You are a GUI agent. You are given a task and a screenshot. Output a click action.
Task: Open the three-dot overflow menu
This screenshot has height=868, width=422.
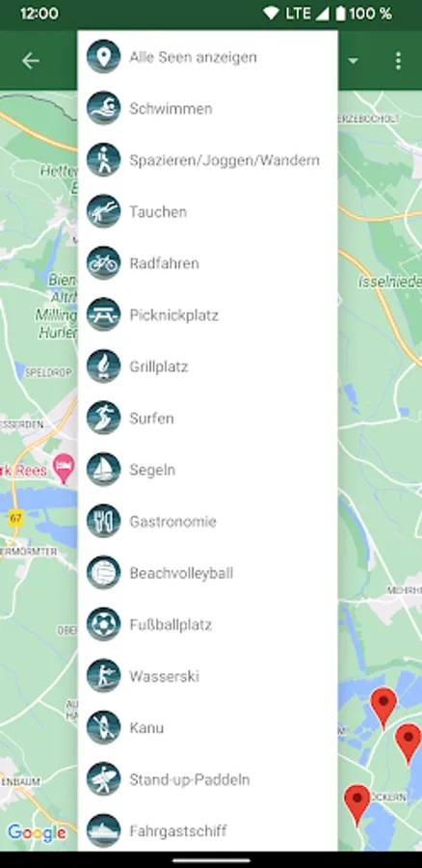[x=398, y=61]
